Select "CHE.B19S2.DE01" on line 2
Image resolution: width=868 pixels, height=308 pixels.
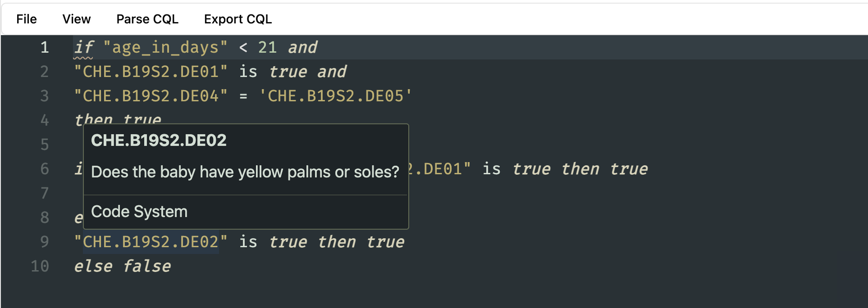tap(150, 71)
